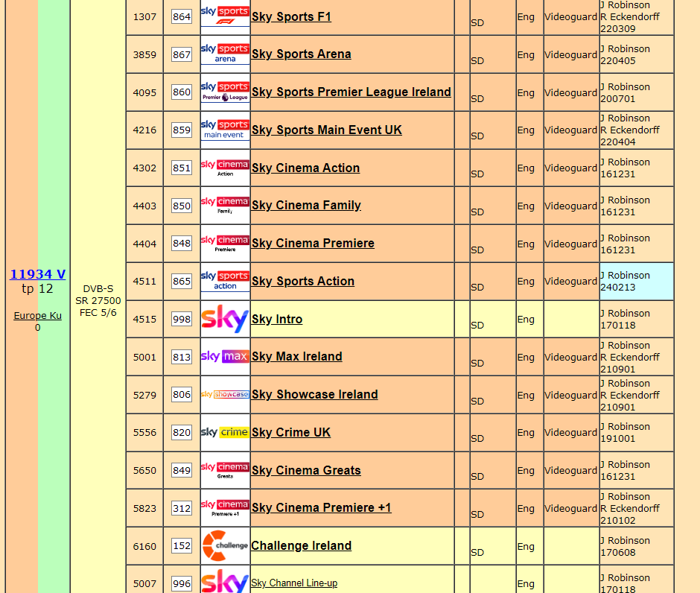Screen dimensions: 700x593
Task: Click the Sky Channel Line-up logo
Action: click(225, 581)
